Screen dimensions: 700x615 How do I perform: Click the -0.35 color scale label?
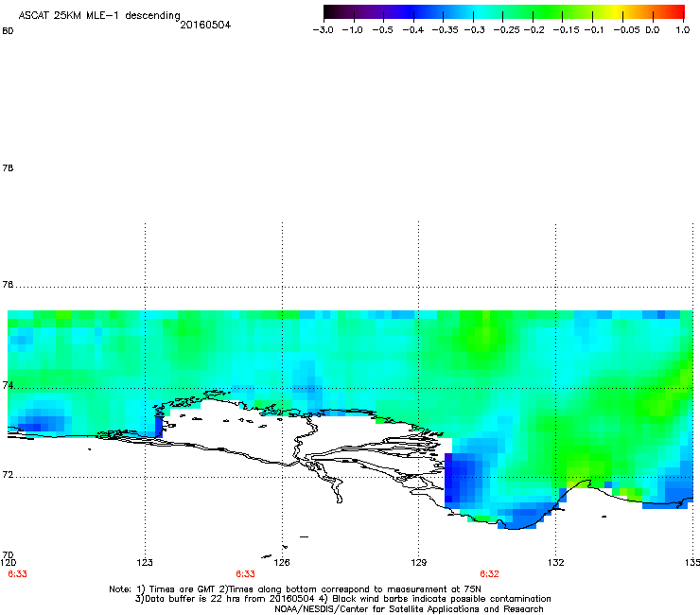coord(446,30)
